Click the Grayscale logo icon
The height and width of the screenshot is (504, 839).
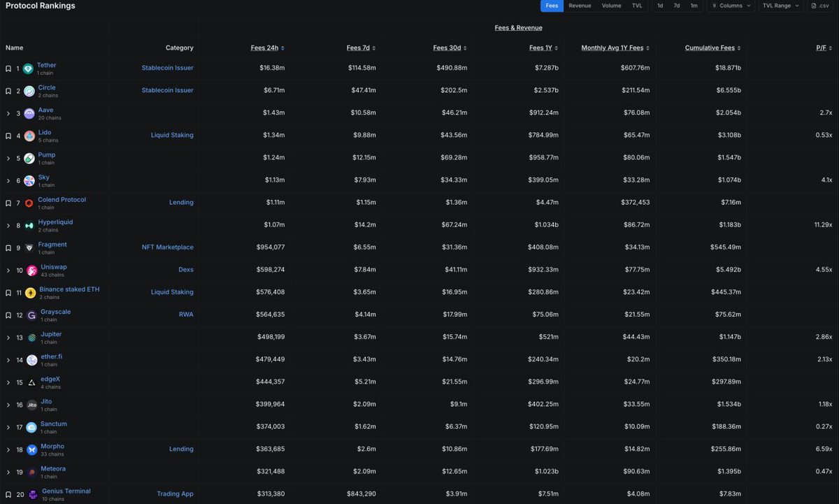32,315
